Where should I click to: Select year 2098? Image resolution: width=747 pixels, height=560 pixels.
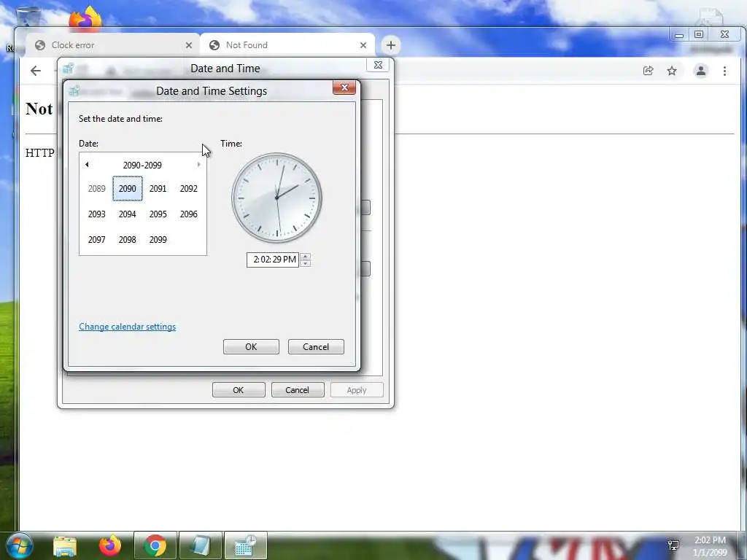coord(127,240)
